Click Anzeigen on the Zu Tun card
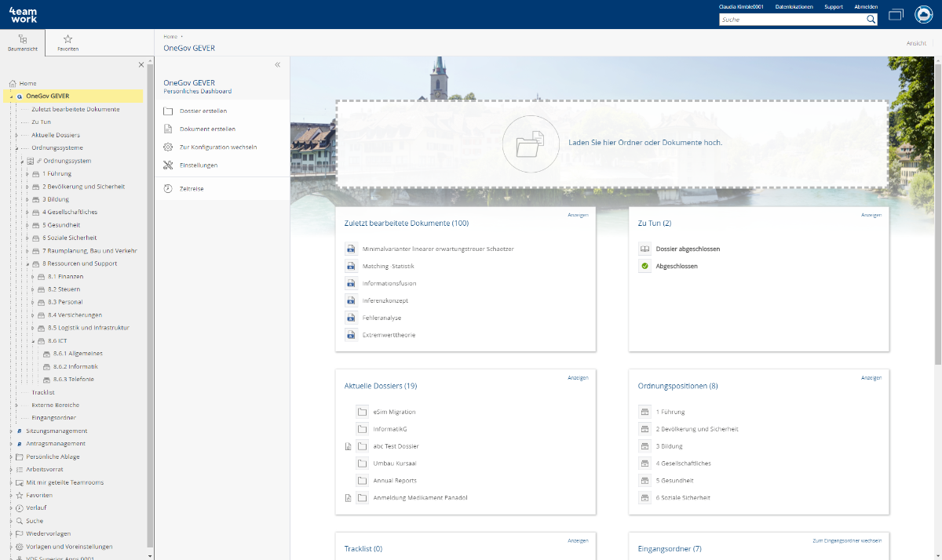 coord(871,215)
